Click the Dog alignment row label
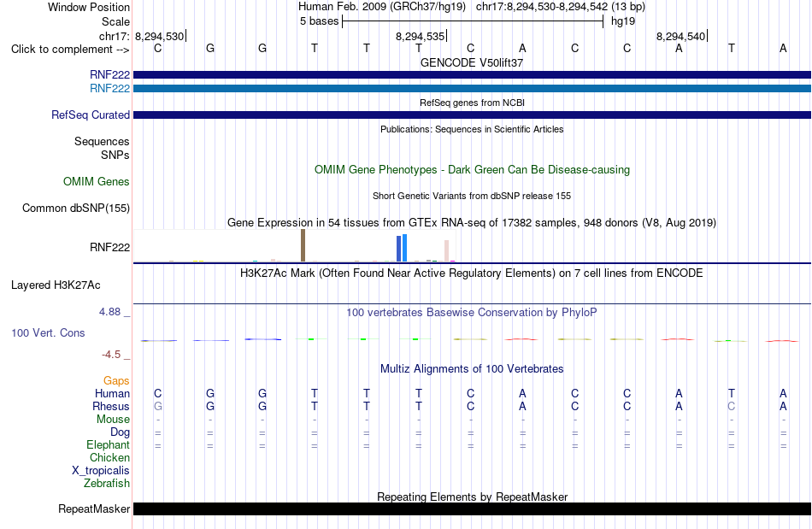This screenshot has width=812, height=529. [x=120, y=432]
